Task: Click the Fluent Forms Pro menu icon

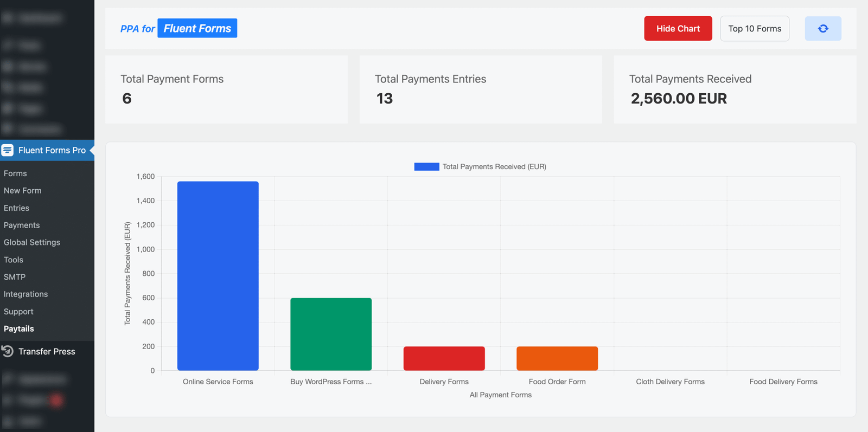Action: (x=8, y=150)
